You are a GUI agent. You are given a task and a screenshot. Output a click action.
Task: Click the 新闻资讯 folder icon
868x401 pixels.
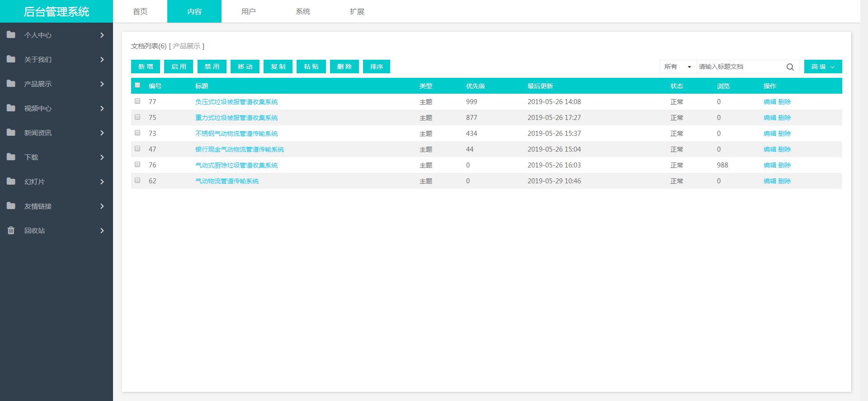pyautogui.click(x=11, y=133)
